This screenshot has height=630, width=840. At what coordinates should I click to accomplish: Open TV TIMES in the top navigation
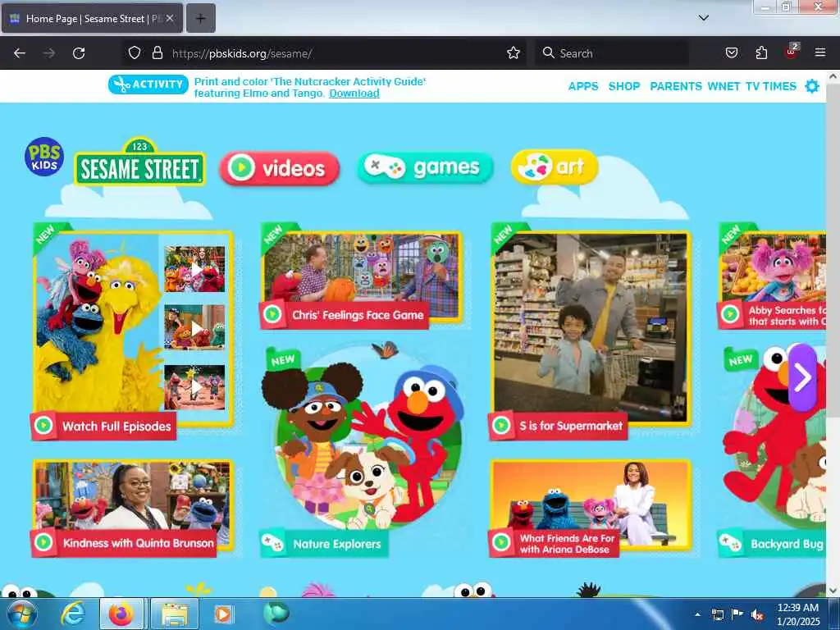[771, 86]
